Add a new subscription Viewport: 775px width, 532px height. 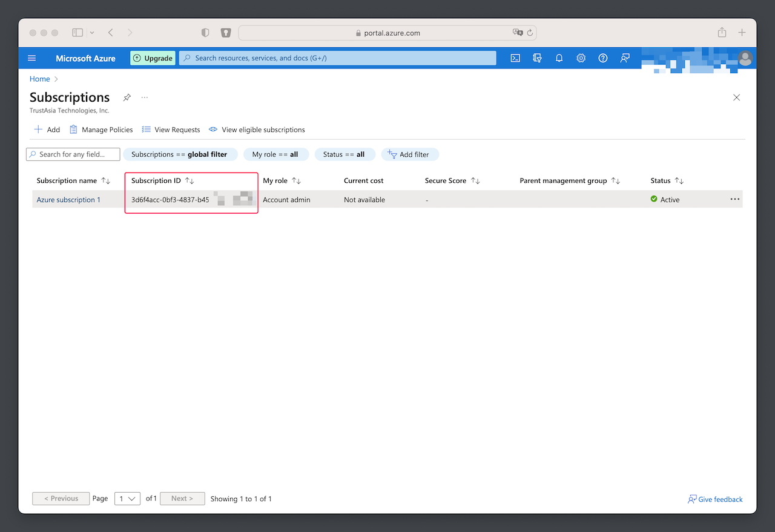47,130
